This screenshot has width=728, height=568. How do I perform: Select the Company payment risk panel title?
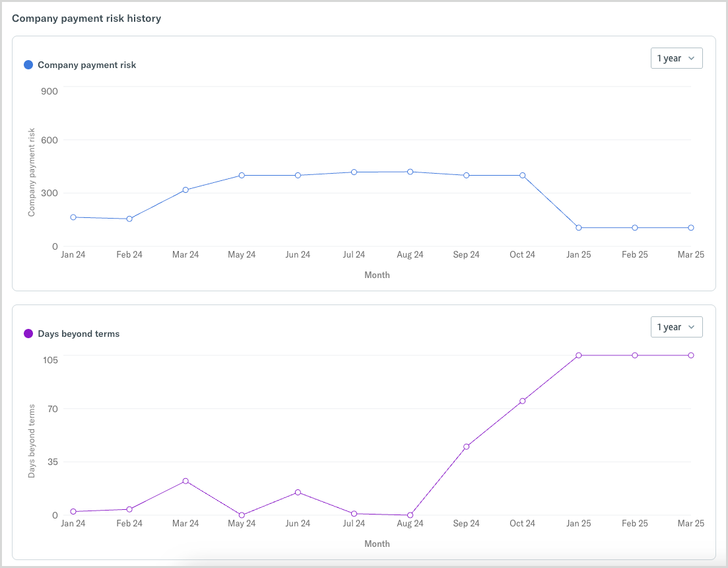[86, 65]
